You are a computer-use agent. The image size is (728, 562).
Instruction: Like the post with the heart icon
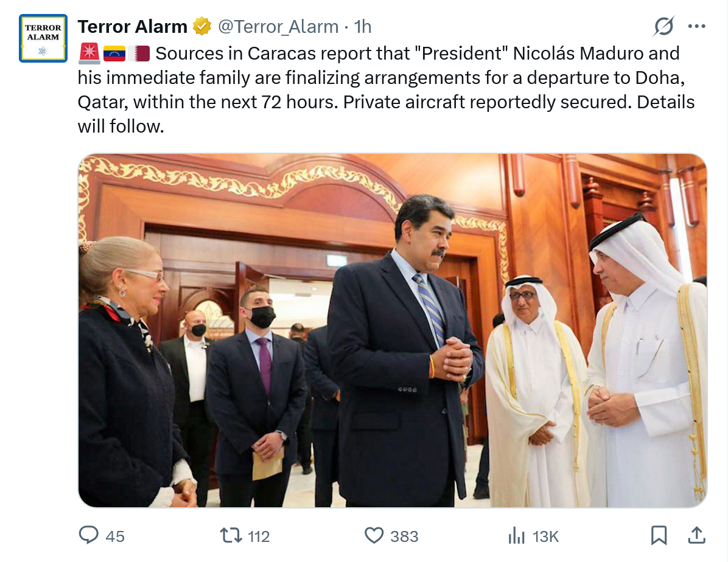pos(373,535)
